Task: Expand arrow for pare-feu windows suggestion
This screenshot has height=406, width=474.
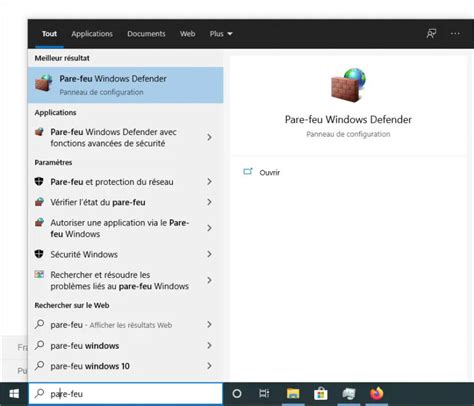Action: point(209,345)
